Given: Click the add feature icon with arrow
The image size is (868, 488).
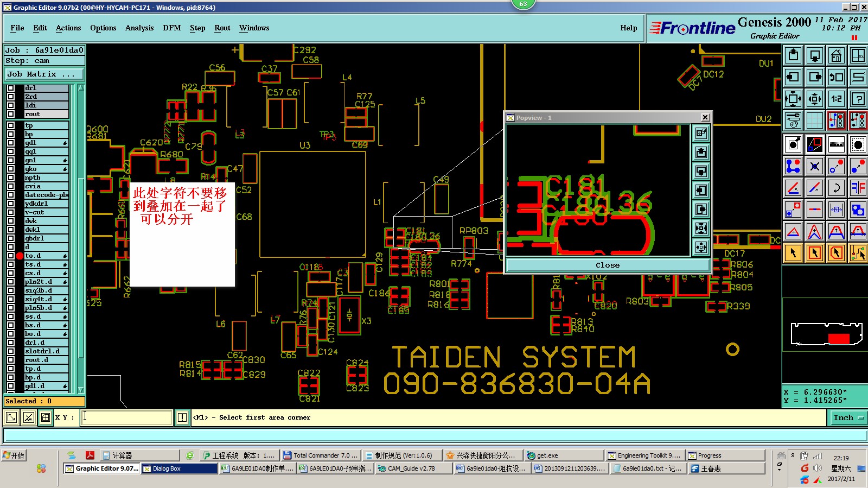Looking at the screenshot, I should (793, 144).
